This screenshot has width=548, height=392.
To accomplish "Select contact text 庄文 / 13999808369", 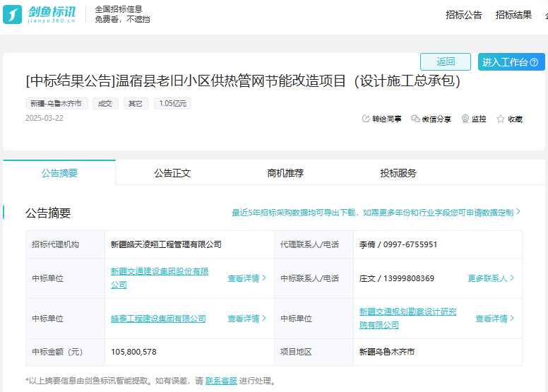I will coord(397,278).
